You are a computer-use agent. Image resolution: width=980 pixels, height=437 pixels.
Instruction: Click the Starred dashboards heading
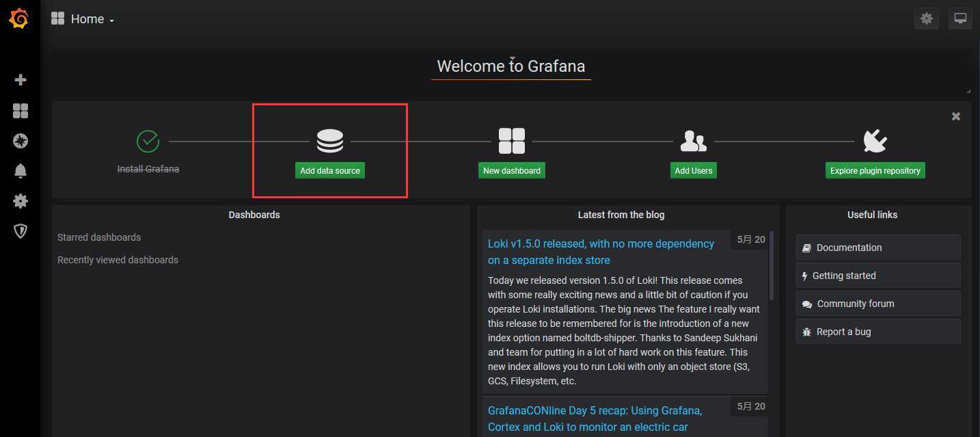click(x=99, y=237)
